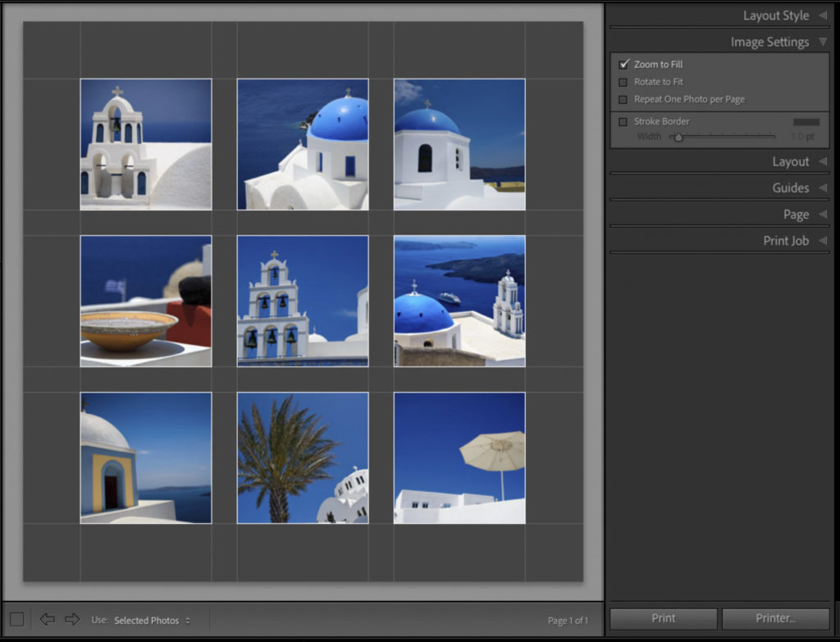Select the white umbrella photo cell
This screenshot has height=642, width=840.
(x=459, y=458)
